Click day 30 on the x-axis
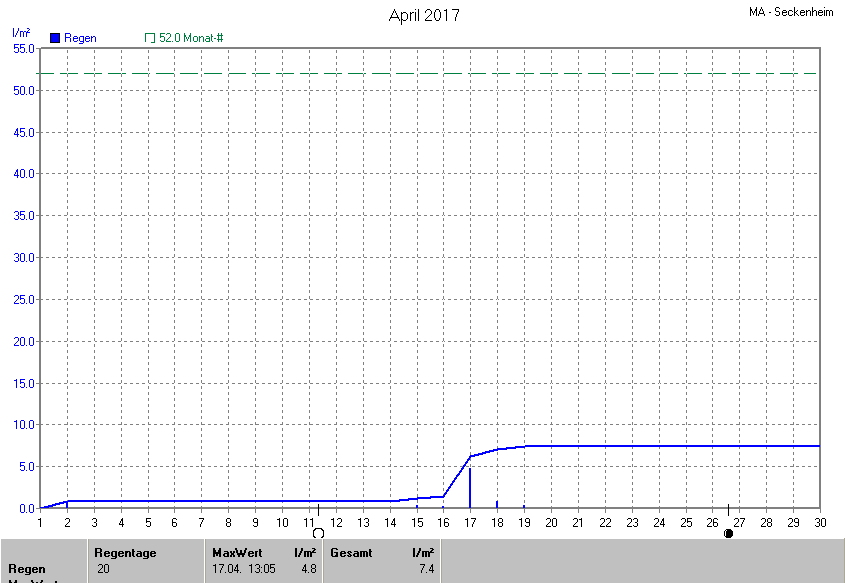Image resolution: width=845 pixels, height=583 pixels. [x=820, y=522]
